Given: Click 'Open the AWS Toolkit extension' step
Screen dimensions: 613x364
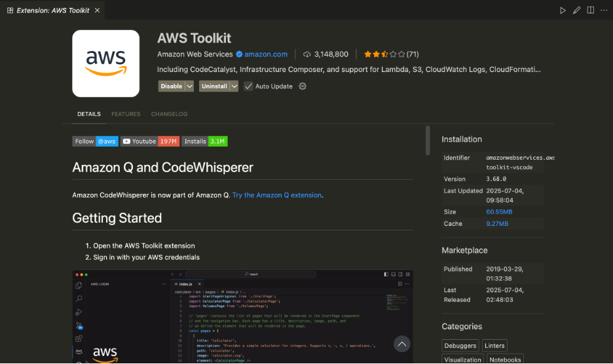Looking at the screenshot, I should coord(144,246).
